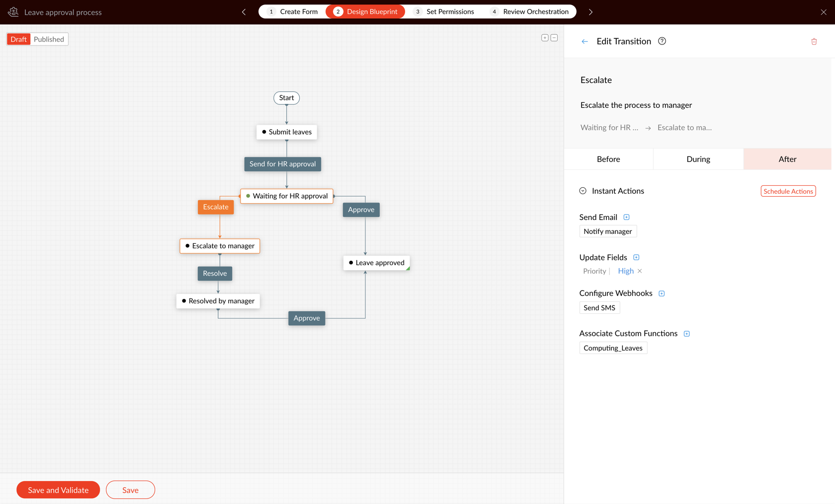The width and height of the screenshot is (835, 504).
Task: Click the High priority value
Action: click(x=626, y=271)
